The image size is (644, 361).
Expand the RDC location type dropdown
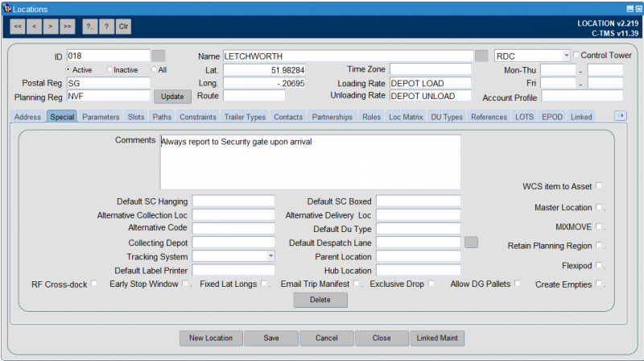[566, 56]
